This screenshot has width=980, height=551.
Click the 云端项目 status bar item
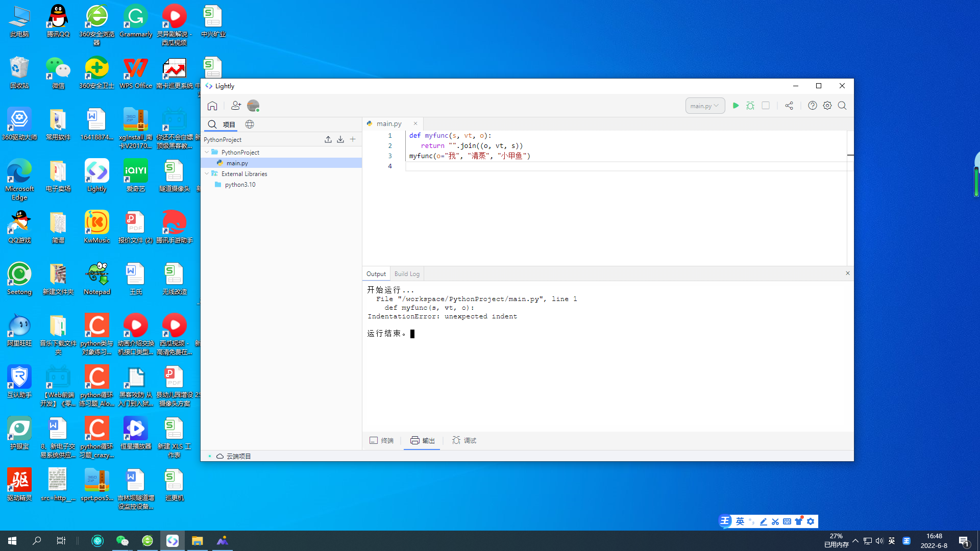click(234, 456)
